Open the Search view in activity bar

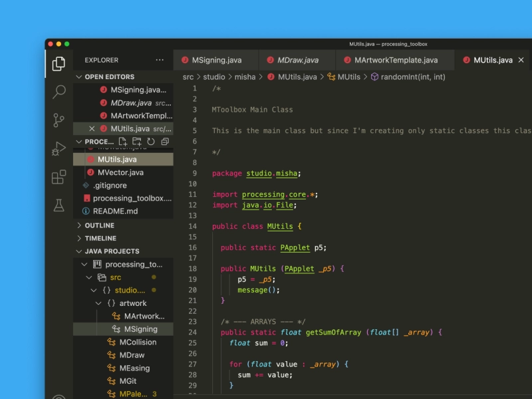coord(59,92)
